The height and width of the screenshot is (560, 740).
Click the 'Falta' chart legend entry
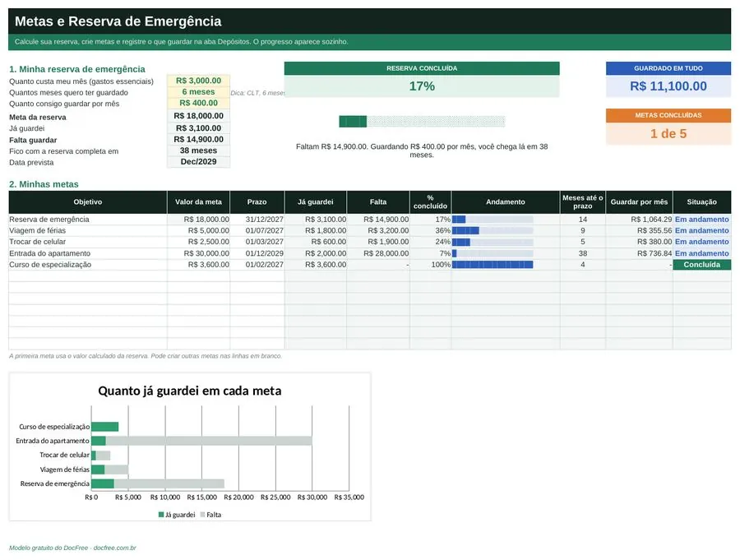[210, 515]
